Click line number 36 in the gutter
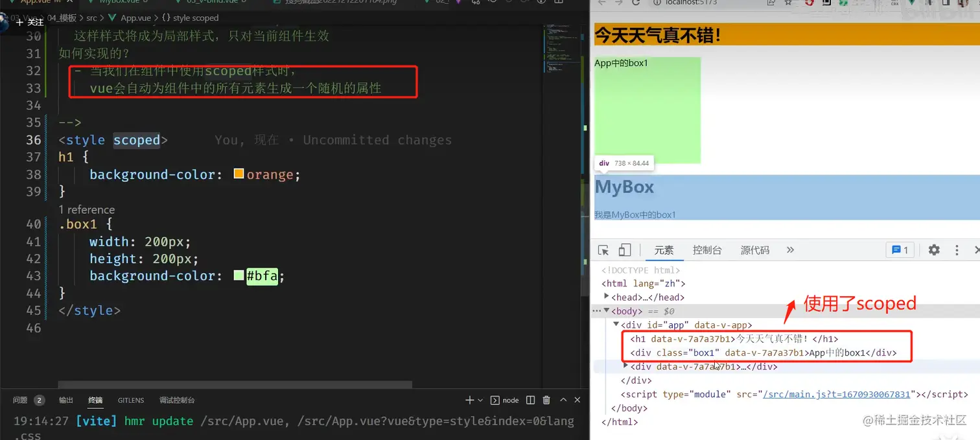Screen dimensions: 980x440 coord(34,140)
